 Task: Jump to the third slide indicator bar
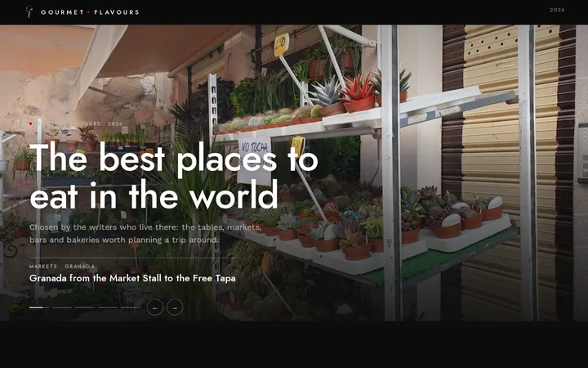point(85,307)
